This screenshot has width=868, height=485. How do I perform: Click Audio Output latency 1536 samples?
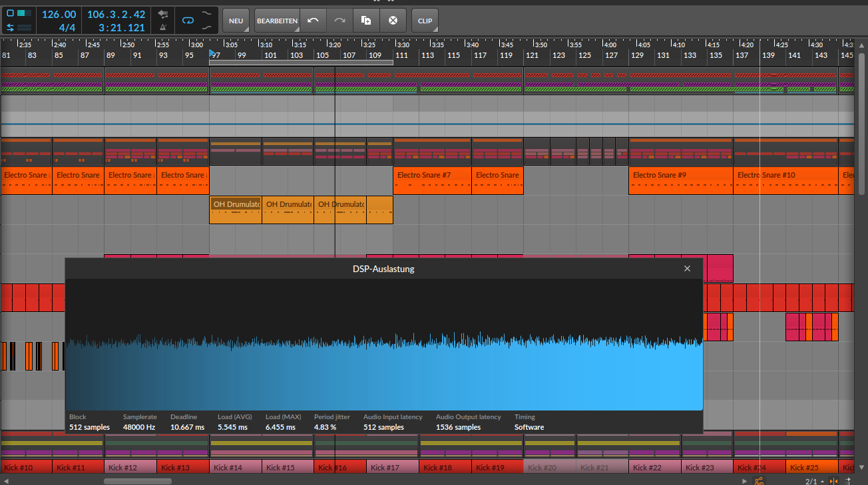pos(458,427)
